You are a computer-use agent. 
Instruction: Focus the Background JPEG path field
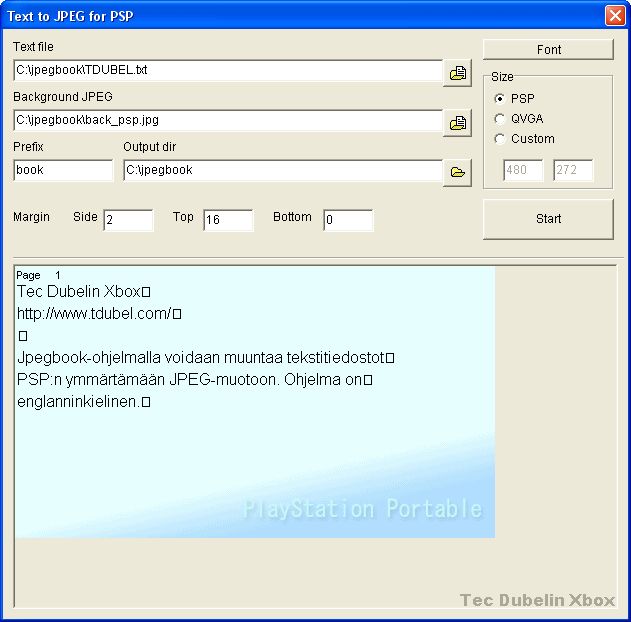pyautogui.click(x=228, y=121)
